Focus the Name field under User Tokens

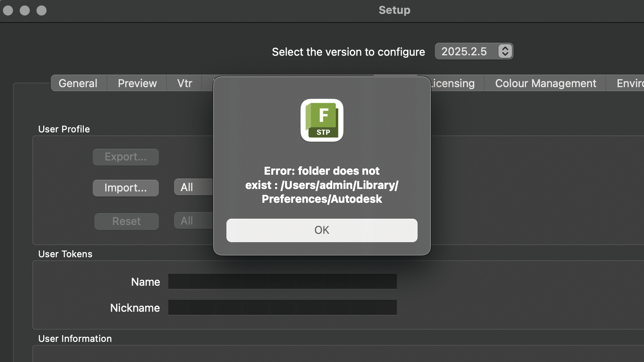pyautogui.click(x=282, y=282)
